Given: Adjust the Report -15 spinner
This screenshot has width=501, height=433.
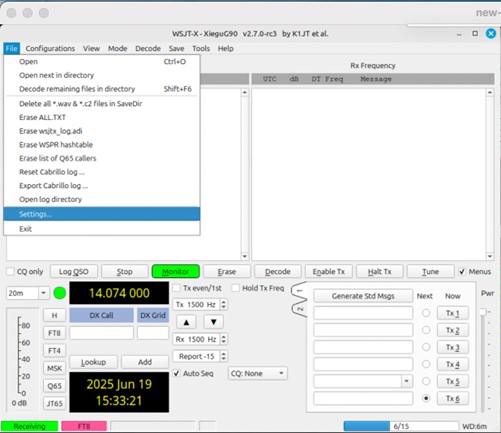Looking at the screenshot, I should (200, 356).
